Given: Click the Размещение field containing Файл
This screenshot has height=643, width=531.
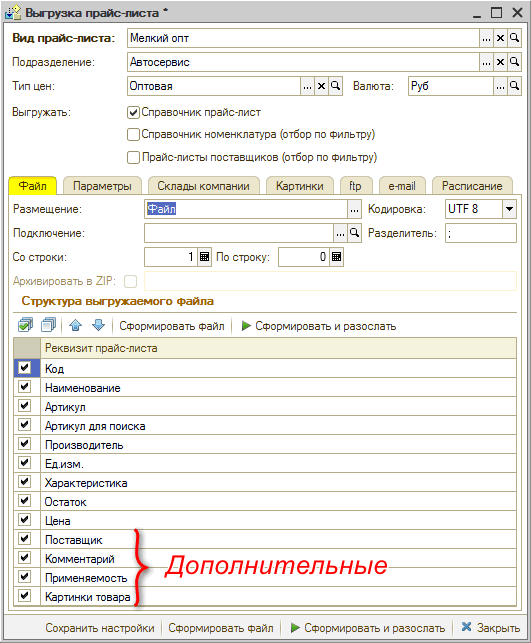Looking at the screenshot, I should 246,210.
